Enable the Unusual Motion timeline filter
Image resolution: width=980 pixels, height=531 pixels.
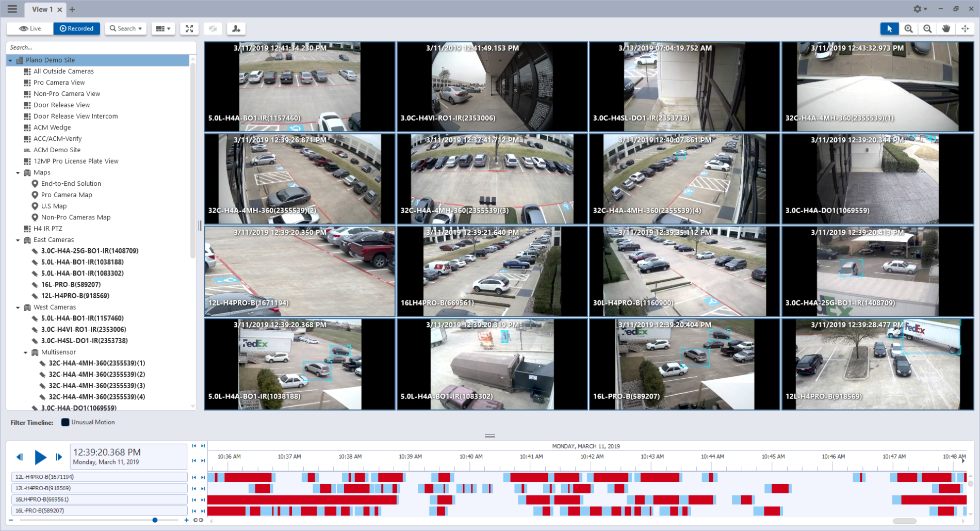66,422
